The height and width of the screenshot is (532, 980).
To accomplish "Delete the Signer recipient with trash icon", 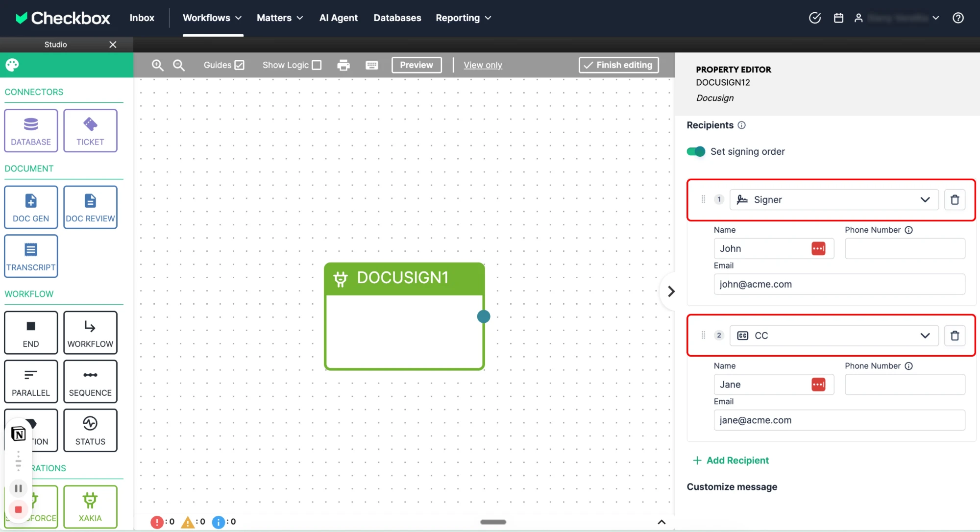I will point(955,199).
